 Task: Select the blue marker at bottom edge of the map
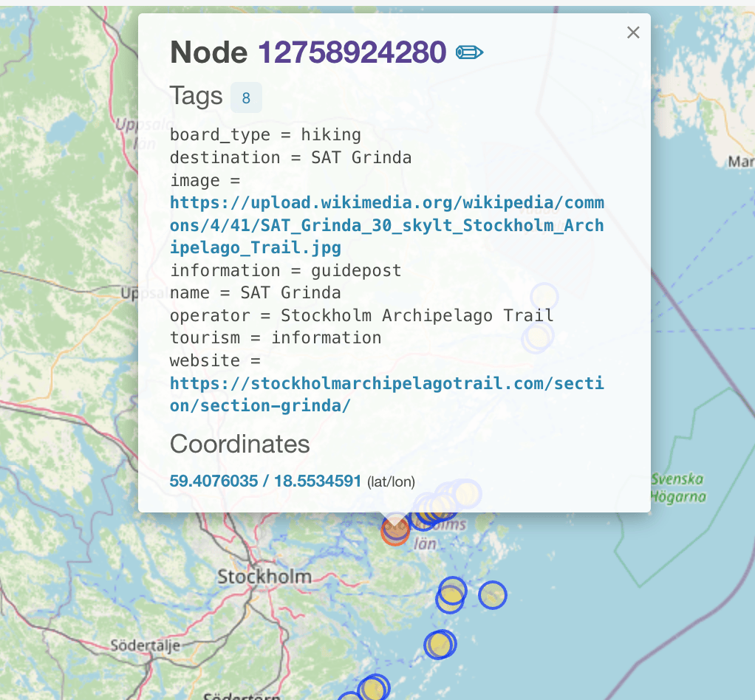tap(373, 689)
